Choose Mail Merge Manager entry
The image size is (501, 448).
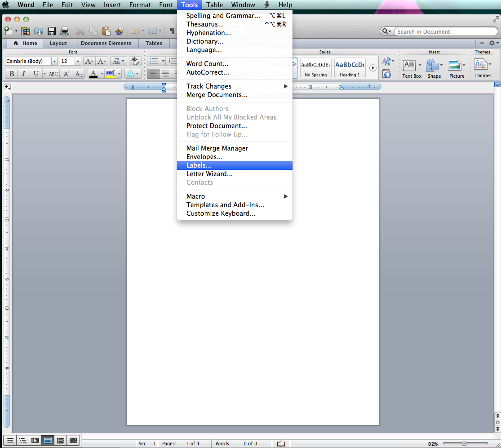[235, 148]
